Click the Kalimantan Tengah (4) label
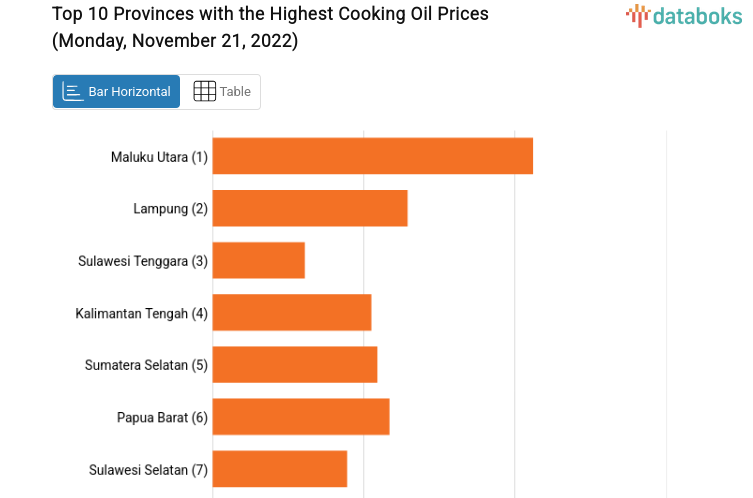Screen dimensions: 753x498 click(x=141, y=313)
